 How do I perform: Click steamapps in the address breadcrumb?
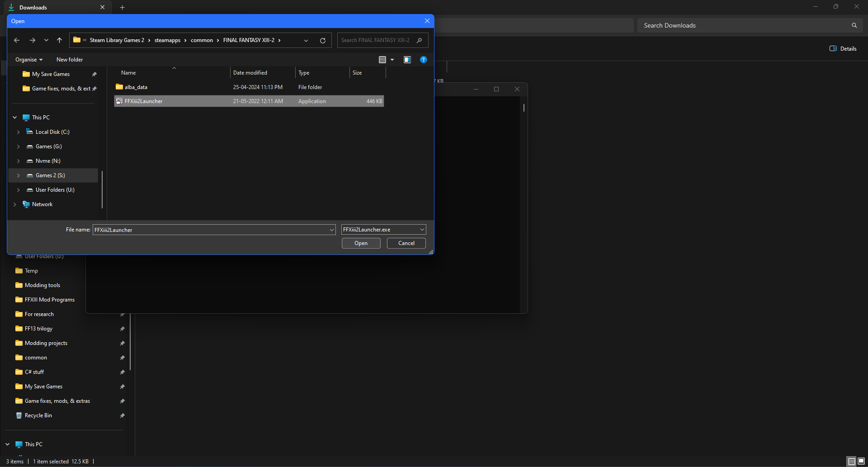167,40
